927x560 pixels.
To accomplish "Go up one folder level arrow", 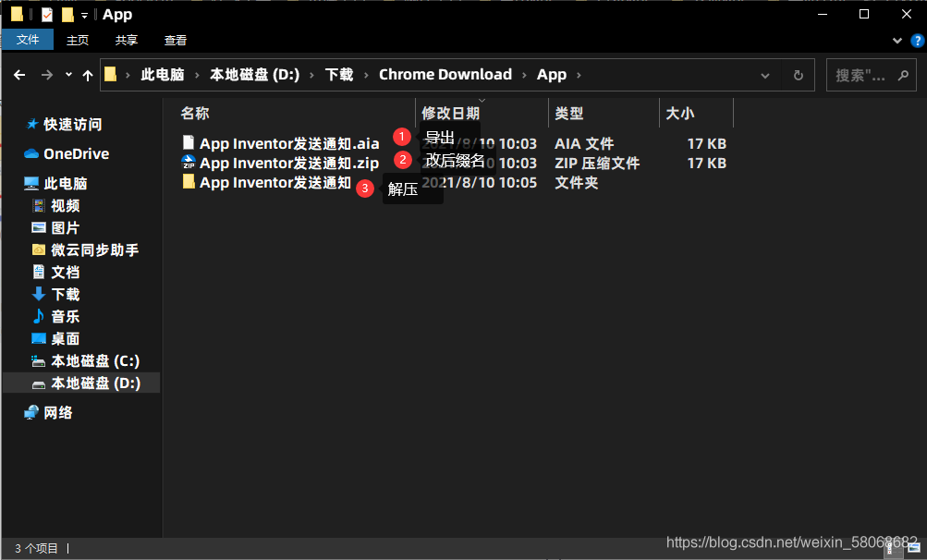I will tap(88, 75).
